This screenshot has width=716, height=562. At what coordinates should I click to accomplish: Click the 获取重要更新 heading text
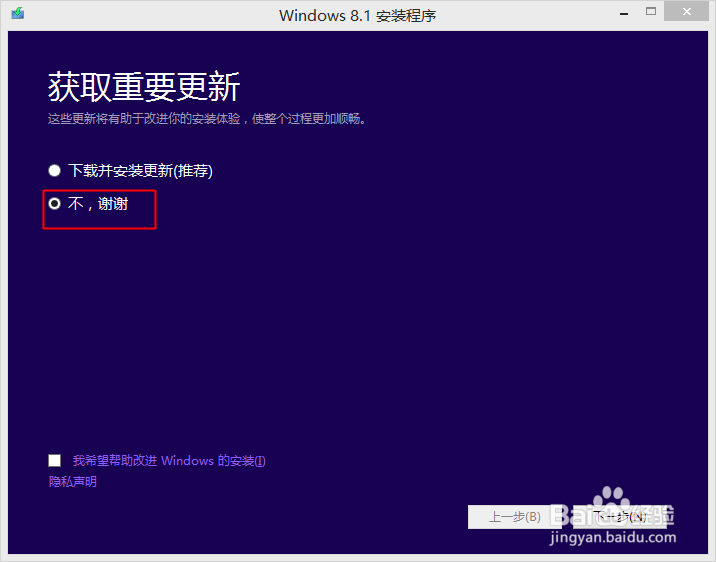pos(144,87)
